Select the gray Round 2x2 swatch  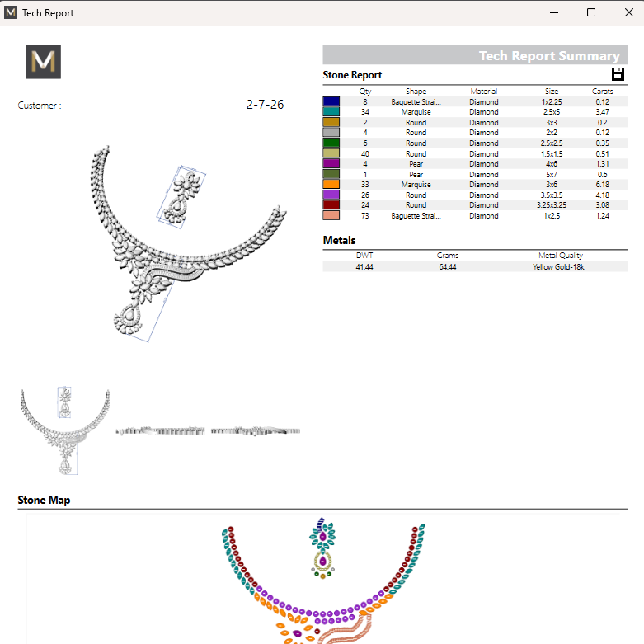(x=331, y=133)
